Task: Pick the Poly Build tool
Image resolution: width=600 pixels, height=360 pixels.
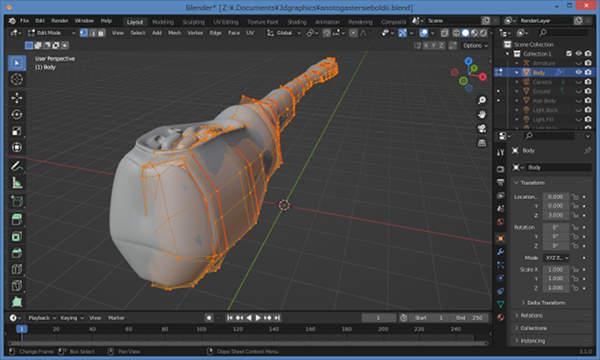Action: pyautogui.click(x=17, y=302)
